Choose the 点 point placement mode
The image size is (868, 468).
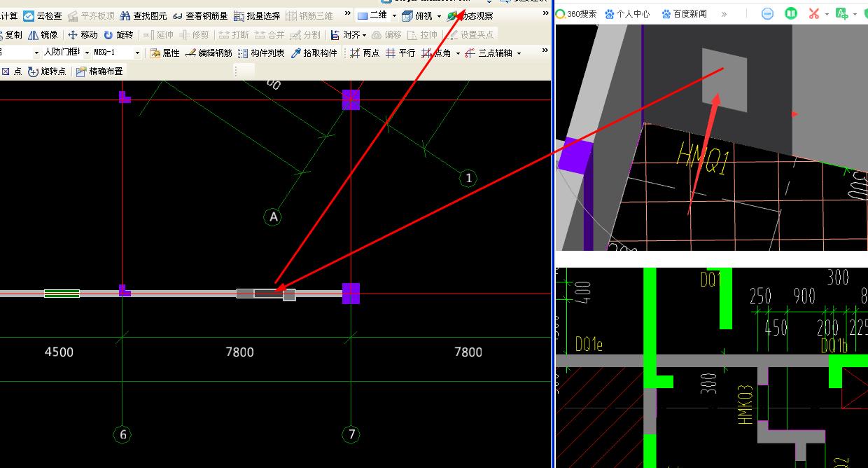pyautogui.click(x=12, y=71)
